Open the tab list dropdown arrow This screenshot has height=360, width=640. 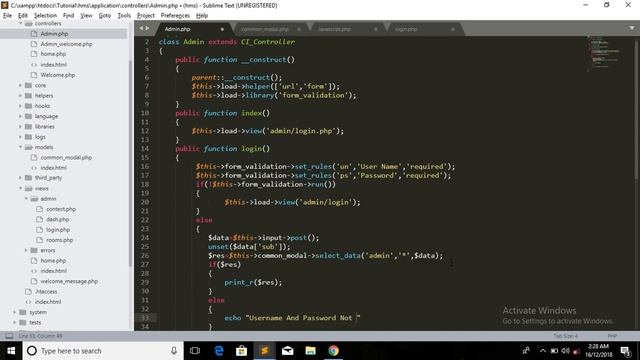[632, 28]
